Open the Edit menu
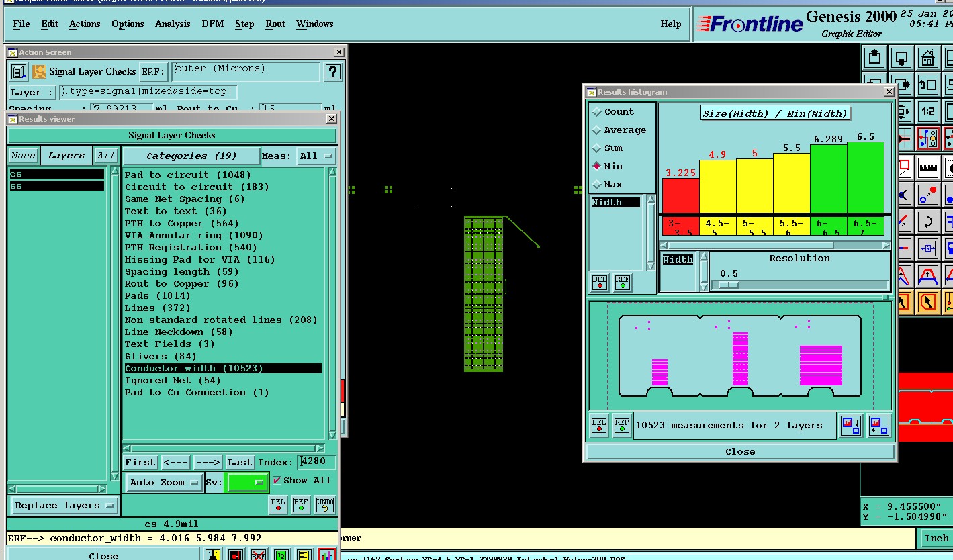This screenshot has width=953, height=560. (x=50, y=24)
